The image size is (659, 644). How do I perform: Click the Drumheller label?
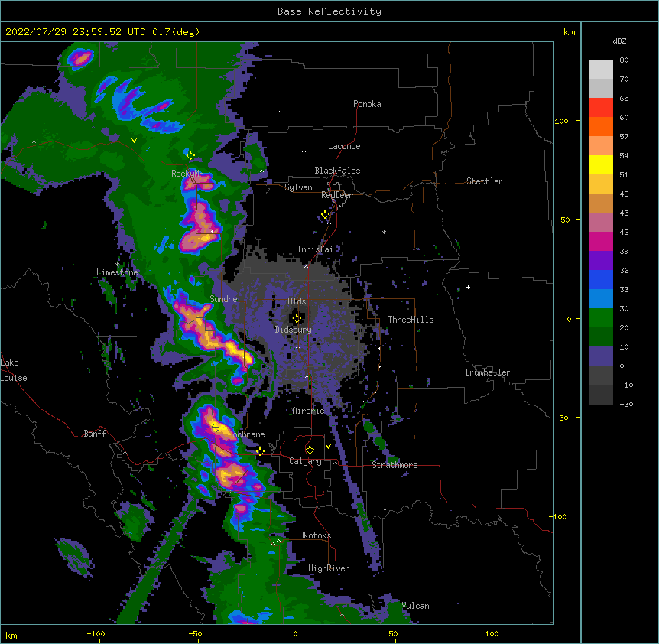pos(488,372)
